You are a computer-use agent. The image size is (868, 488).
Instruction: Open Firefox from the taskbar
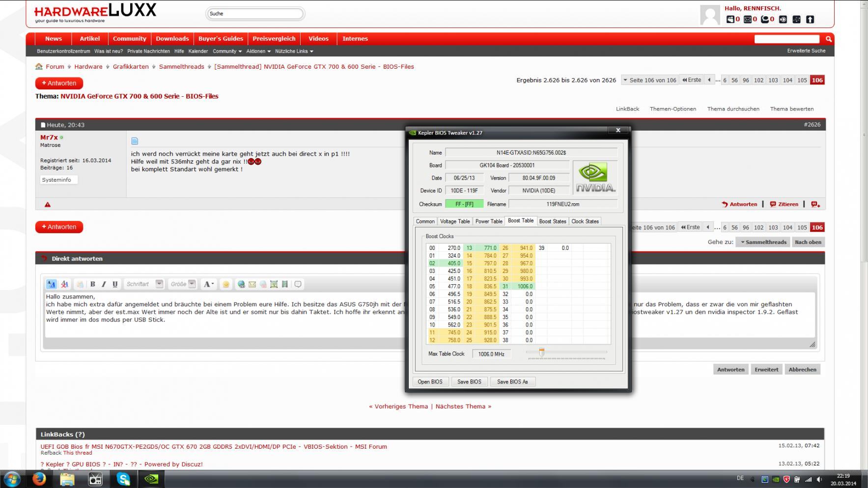39,479
